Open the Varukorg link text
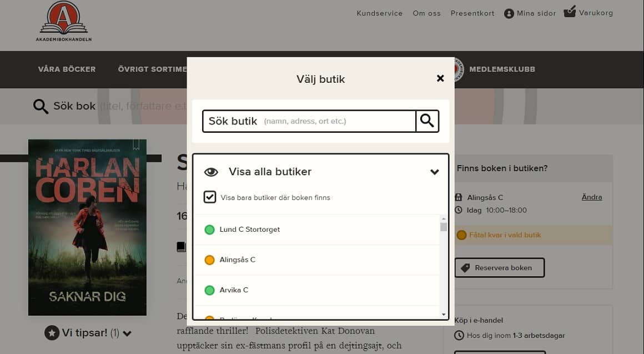Screen dimensions: 644x354 click(x=596, y=13)
